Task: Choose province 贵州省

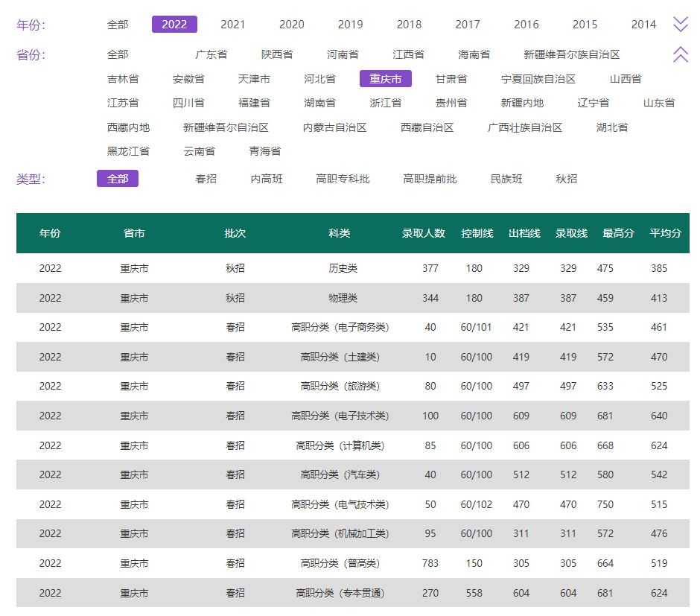Action: tap(451, 103)
